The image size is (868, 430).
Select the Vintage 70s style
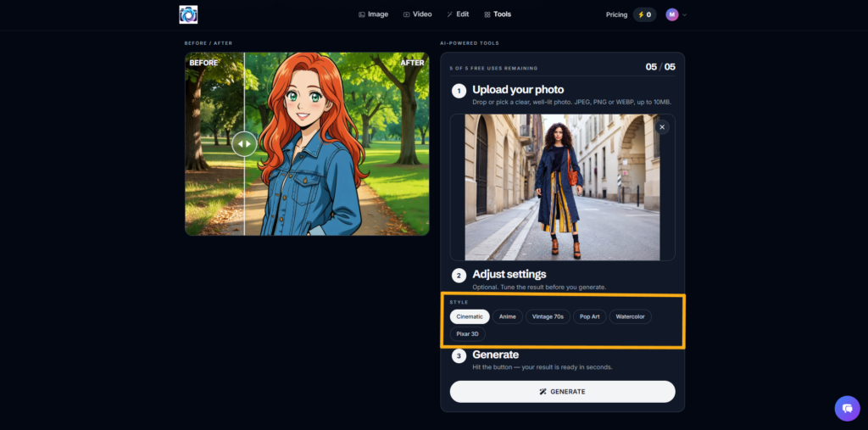(548, 317)
